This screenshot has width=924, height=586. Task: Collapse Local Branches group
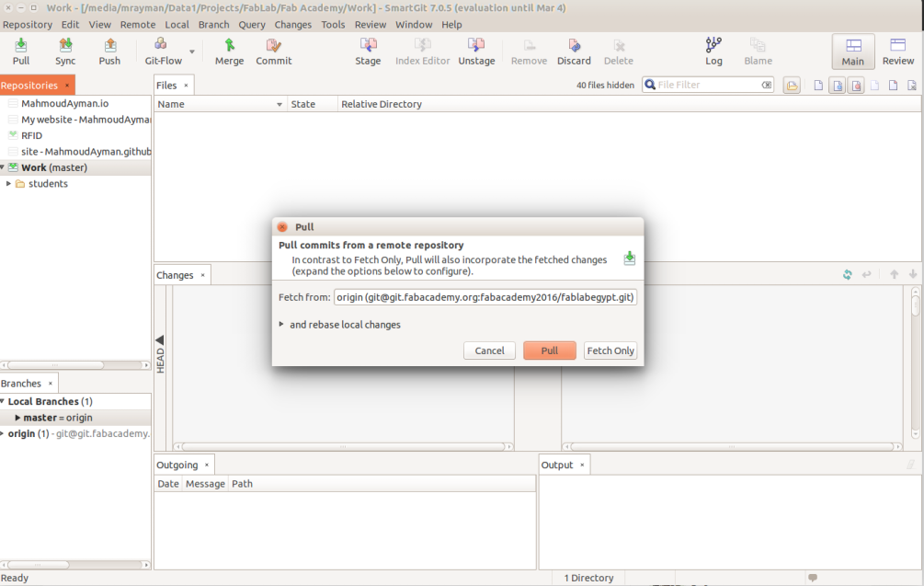3,401
